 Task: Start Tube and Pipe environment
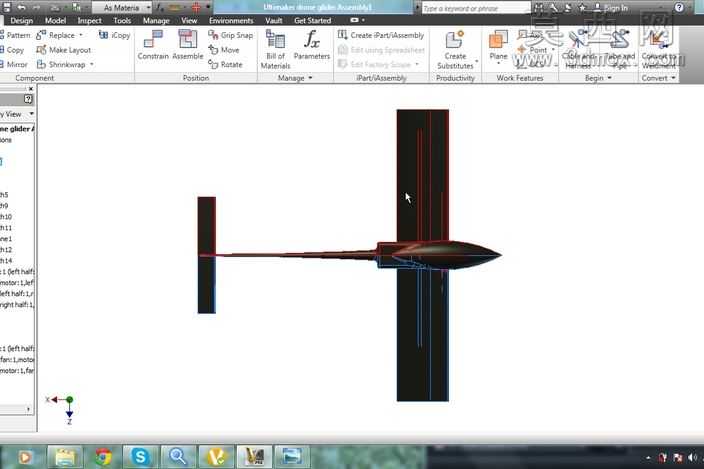click(x=620, y=49)
